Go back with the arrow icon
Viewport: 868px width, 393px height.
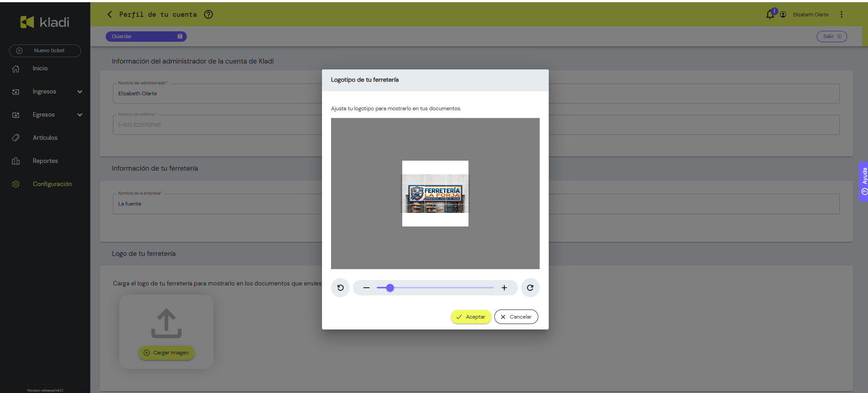tap(109, 15)
